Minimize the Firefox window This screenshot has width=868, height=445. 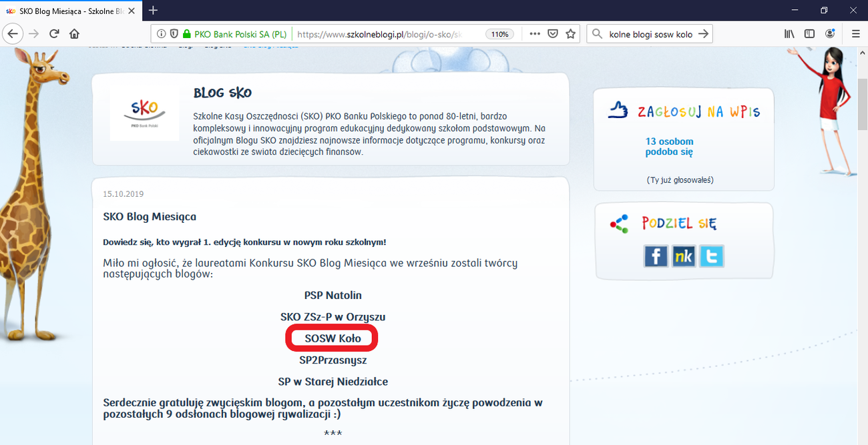[793, 10]
